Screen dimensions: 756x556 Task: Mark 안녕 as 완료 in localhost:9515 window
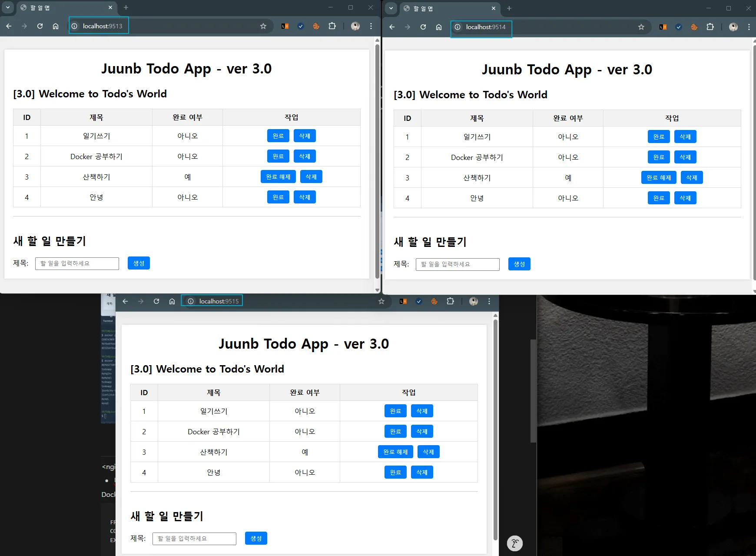[x=395, y=472]
